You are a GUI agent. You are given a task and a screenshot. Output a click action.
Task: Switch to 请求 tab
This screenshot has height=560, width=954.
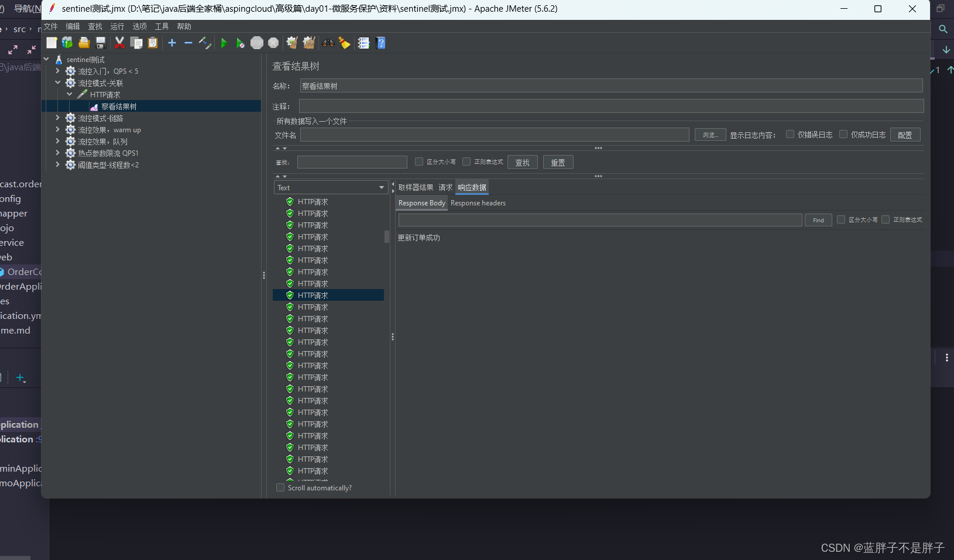coord(445,187)
